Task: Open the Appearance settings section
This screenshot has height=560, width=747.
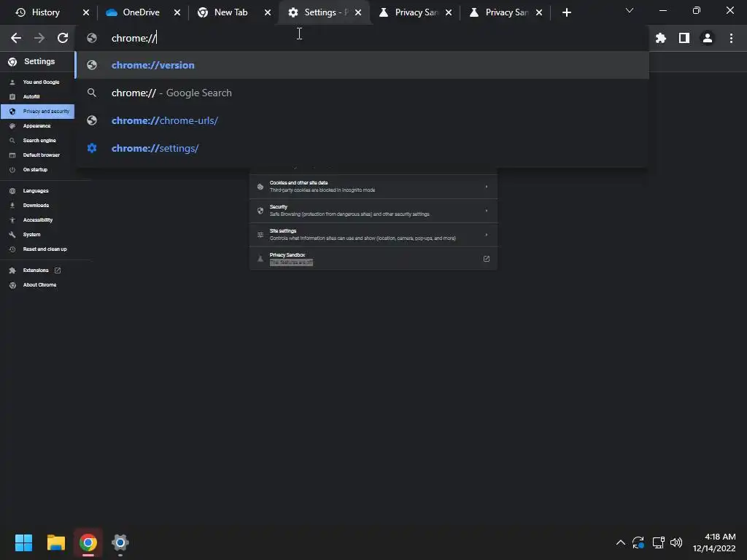Action: 37,125
